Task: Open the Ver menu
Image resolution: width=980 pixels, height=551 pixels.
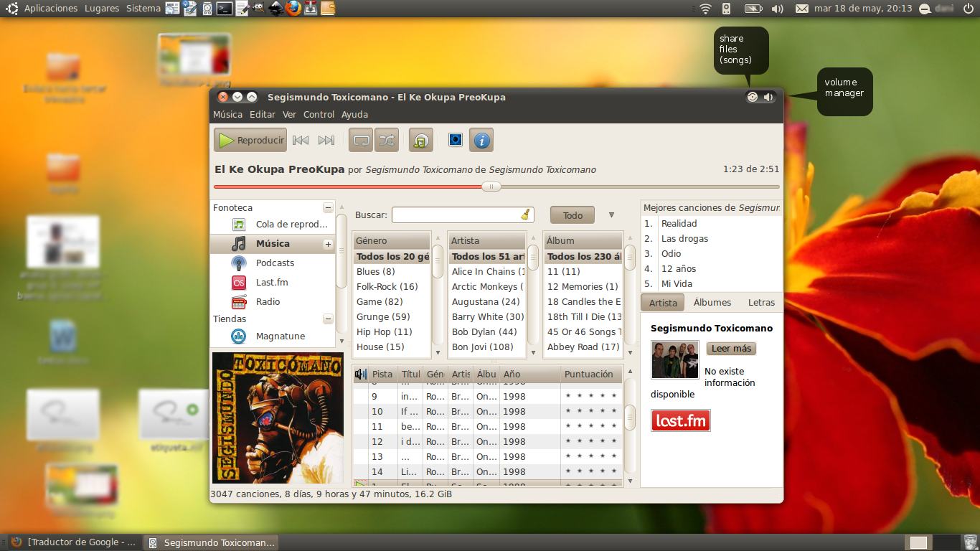Action: (289, 115)
